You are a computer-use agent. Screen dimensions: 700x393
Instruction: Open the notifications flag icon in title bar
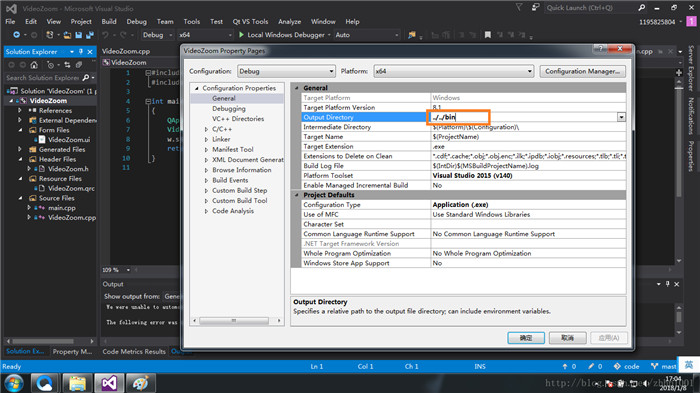519,8
